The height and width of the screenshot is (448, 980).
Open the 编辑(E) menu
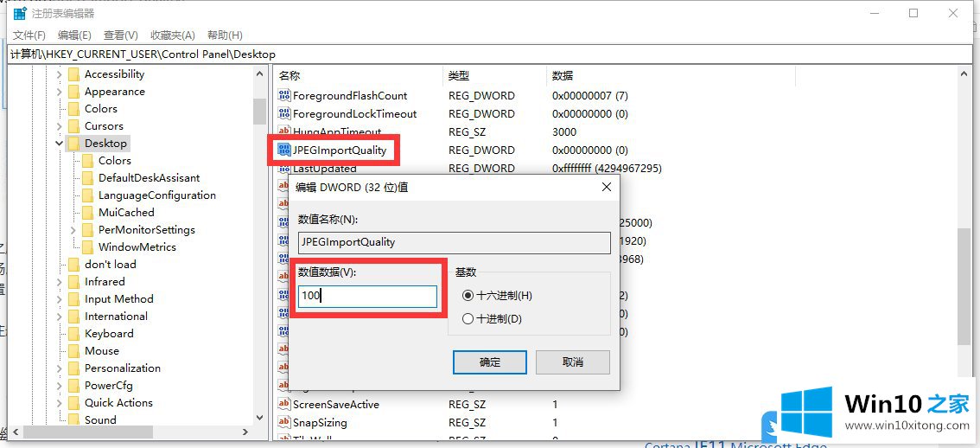point(74,35)
